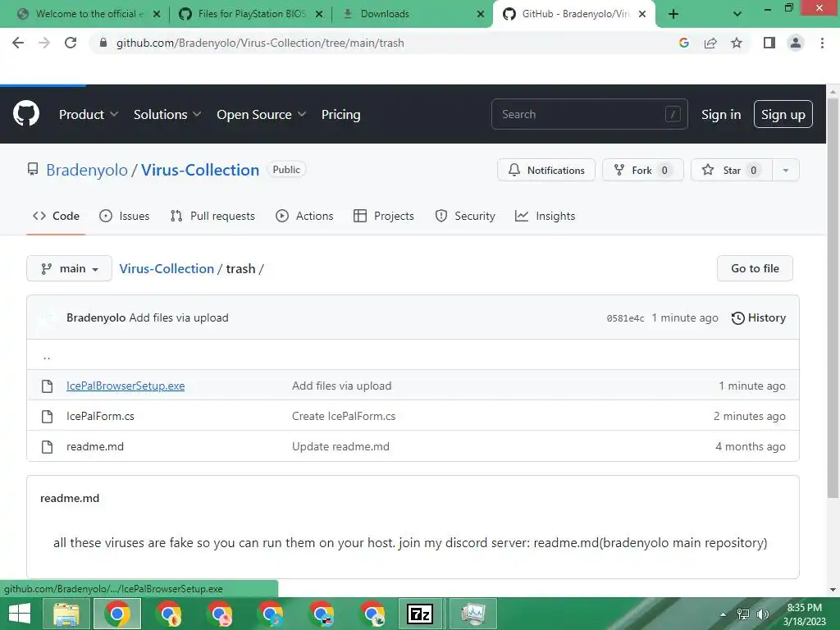Click the share page icon
The image size is (840, 630).
(x=710, y=43)
